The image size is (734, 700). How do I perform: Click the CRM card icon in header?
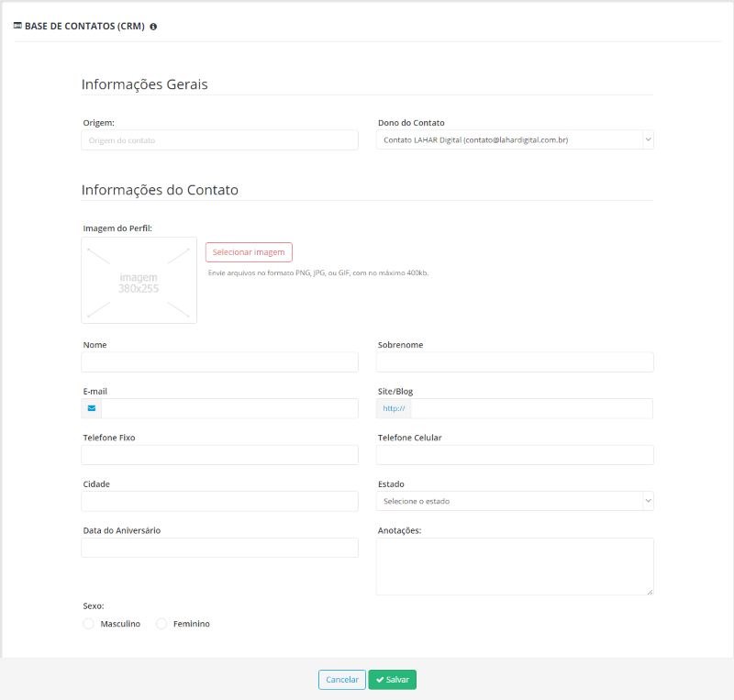[x=17, y=26]
